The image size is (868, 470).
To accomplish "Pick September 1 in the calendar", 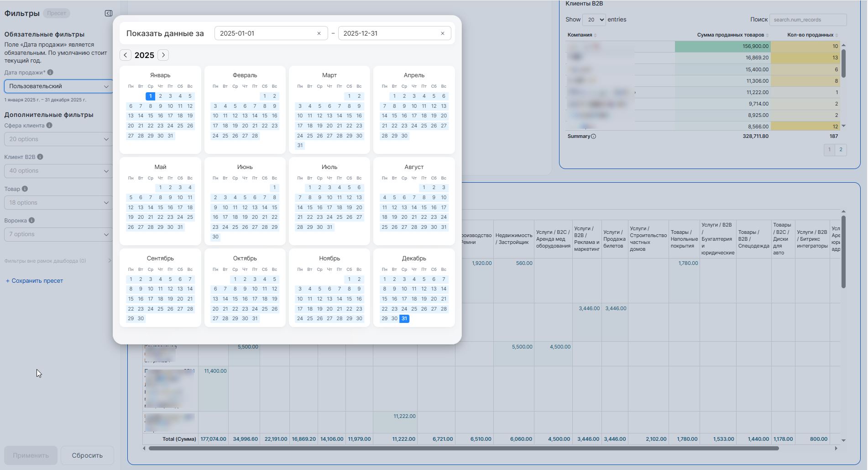I will point(131,279).
